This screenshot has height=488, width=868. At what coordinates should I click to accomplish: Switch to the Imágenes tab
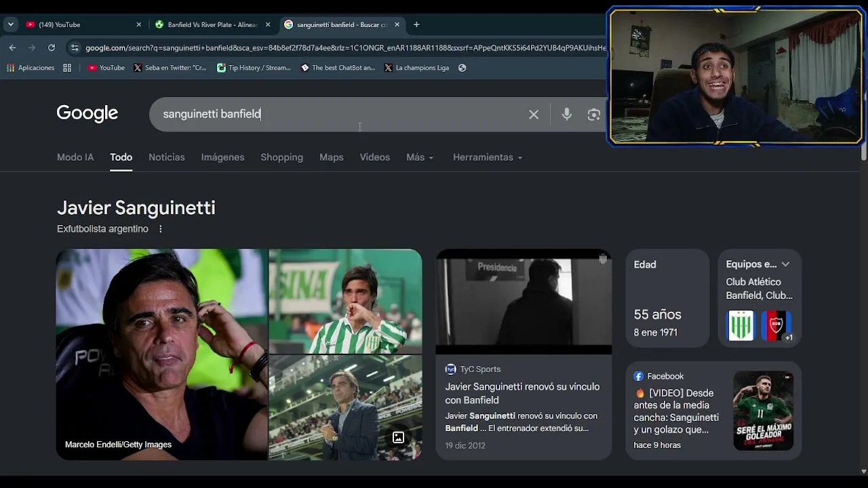pos(222,157)
